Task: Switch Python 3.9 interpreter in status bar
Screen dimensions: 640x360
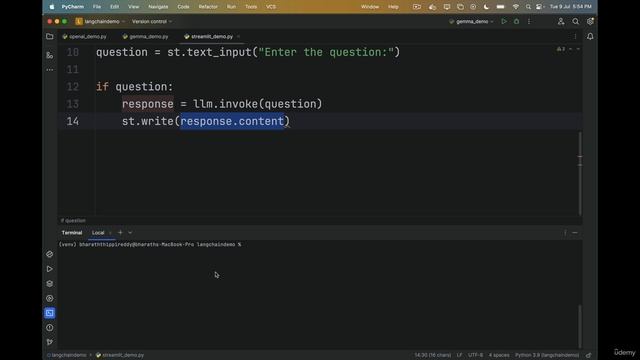Action: point(547,355)
